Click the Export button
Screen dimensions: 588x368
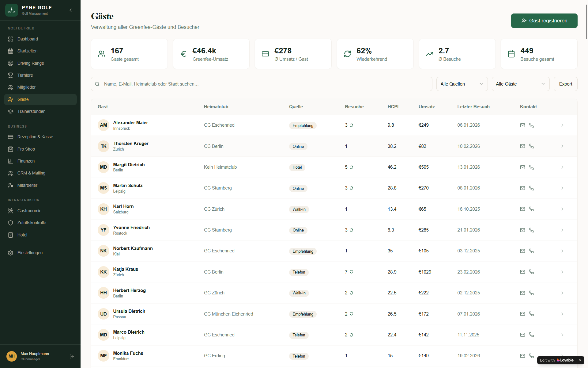tap(565, 84)
